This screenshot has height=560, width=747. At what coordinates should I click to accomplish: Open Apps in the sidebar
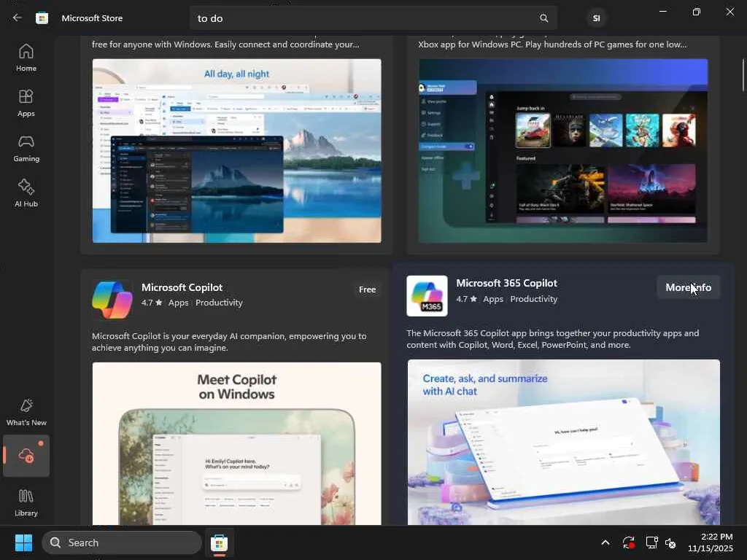point(26,103)
